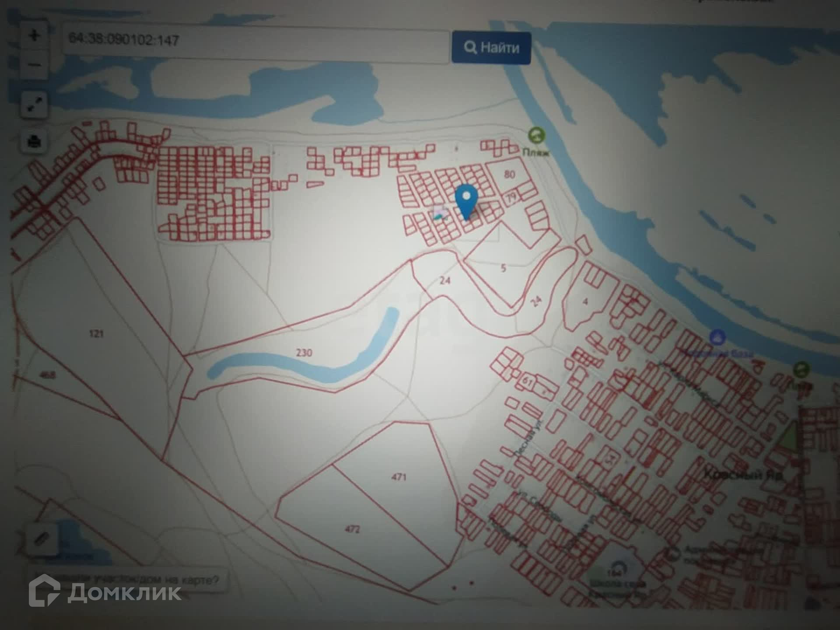This screenshot has height=630, width=840.
Task: Open the pencil edit tool
Action: click(x=42, y=538)
